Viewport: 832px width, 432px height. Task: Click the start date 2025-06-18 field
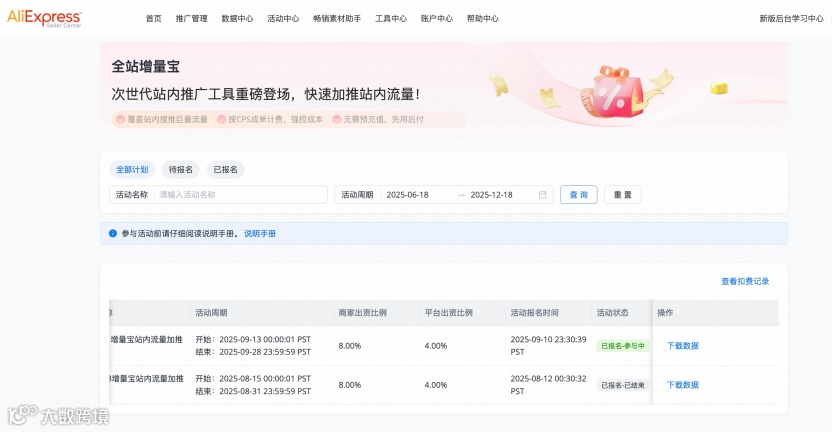408,195
